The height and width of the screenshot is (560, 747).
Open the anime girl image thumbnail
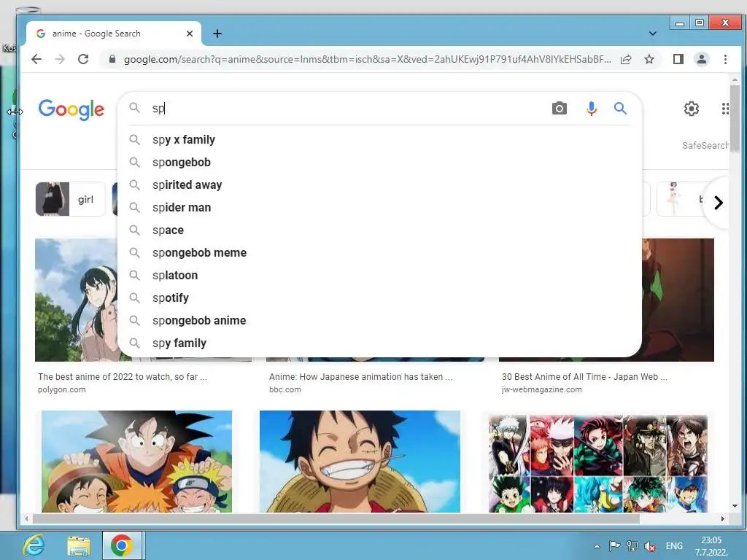tap(76, 300)
